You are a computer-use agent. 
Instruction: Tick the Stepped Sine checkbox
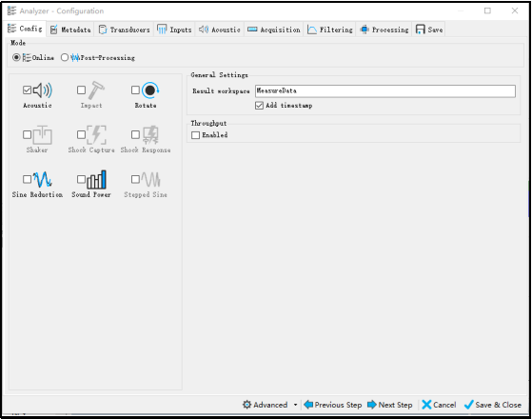click(135, 179)
